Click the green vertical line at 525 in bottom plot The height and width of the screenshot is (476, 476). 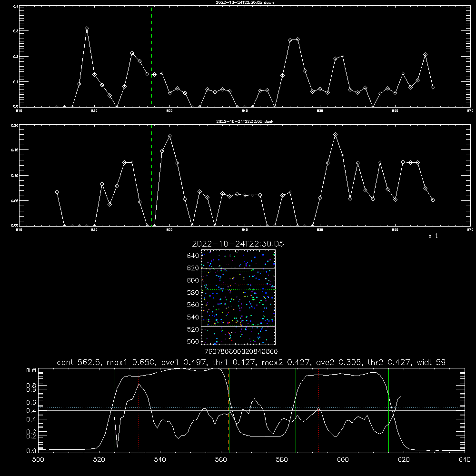pyautogui.click(x=115, y=410)
